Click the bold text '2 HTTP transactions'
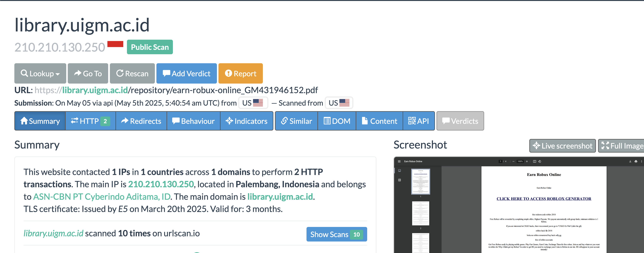The image size is (644, 253). click(x=173, y=178)
